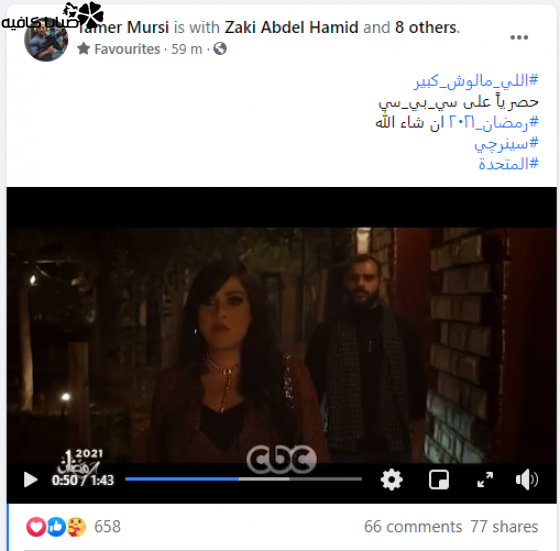
Task: Show who reacted with the heart icon
Action: tap(36, 527)
